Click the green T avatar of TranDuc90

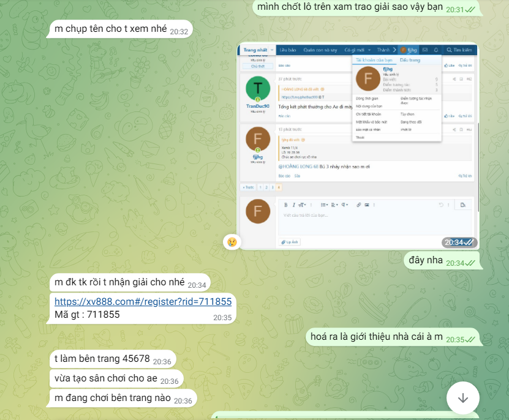point(257,89)
